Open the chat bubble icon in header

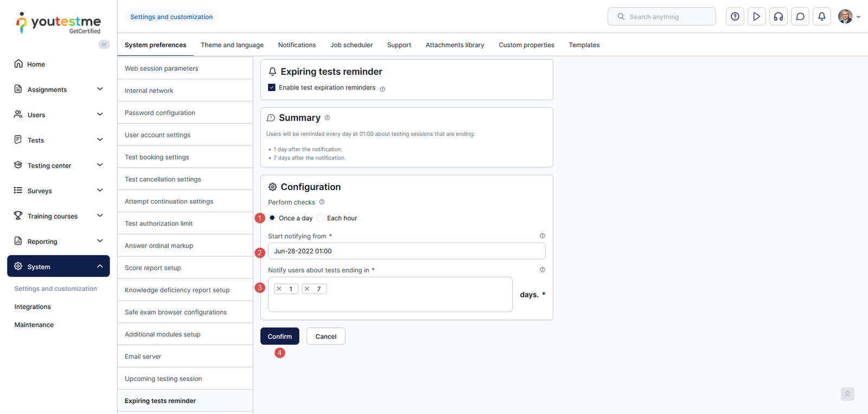[x=800, y=17]
